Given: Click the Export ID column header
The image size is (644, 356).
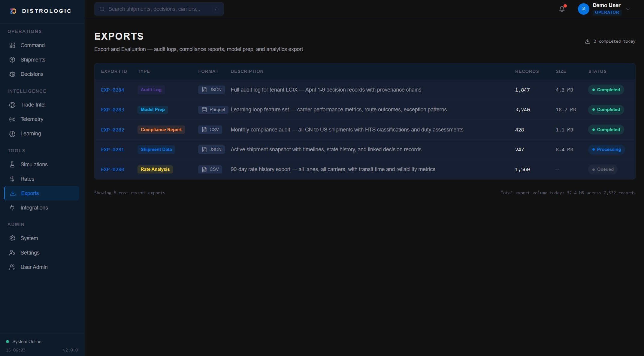Looking at the screenshot, I should pos(114,71).
